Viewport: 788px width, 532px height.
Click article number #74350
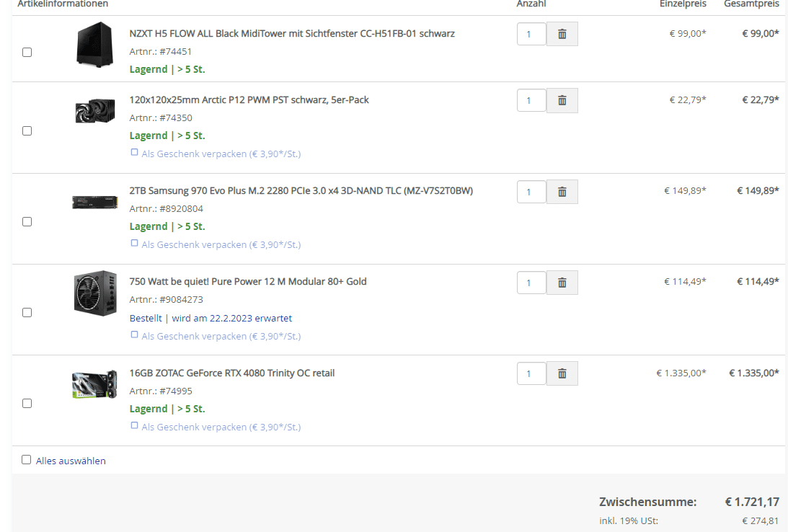point(176,118)
